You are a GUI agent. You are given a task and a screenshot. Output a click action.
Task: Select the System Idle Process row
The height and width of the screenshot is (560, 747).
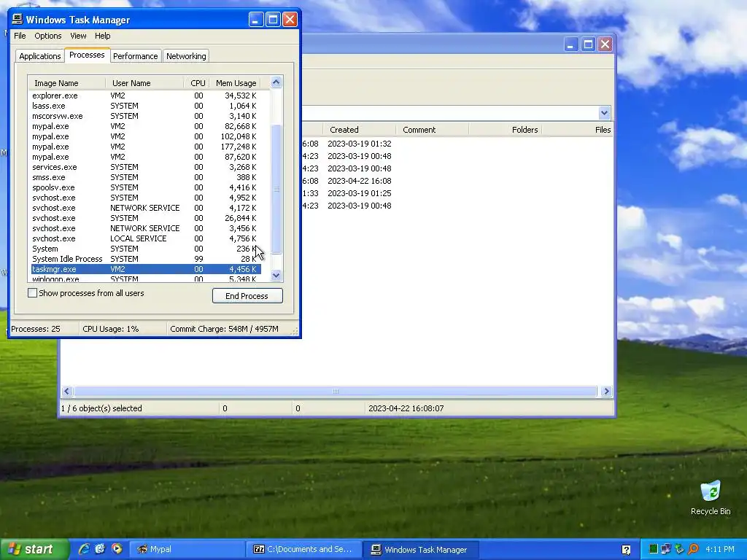145,259
